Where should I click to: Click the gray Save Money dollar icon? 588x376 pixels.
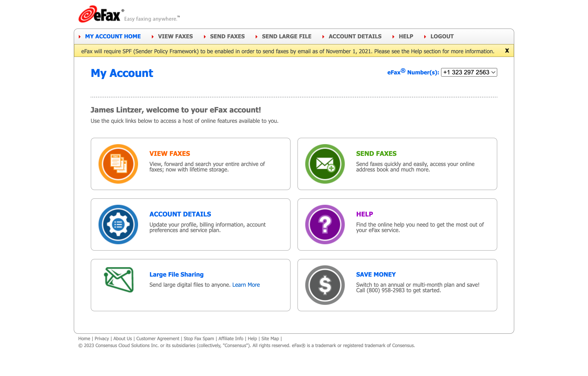pos(325,285)
